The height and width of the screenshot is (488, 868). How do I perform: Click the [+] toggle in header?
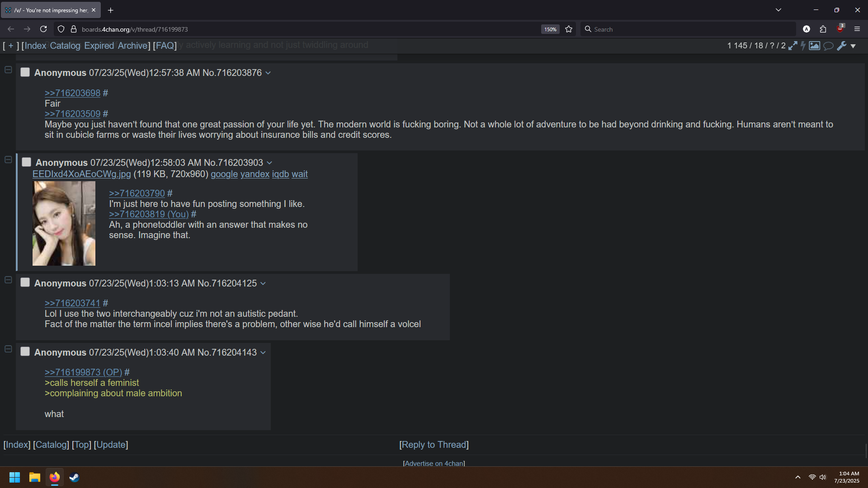tap(11, 46)
